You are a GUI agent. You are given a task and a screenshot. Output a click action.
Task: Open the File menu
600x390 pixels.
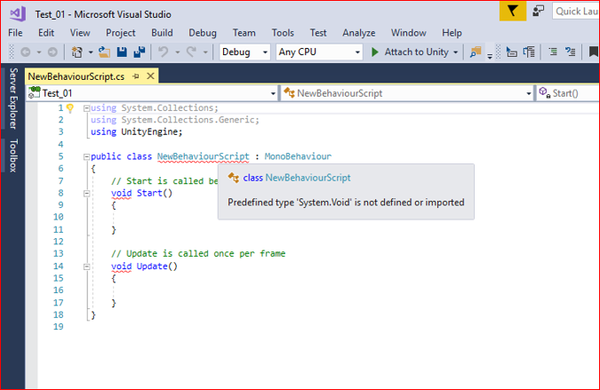[x=15, y=33]
